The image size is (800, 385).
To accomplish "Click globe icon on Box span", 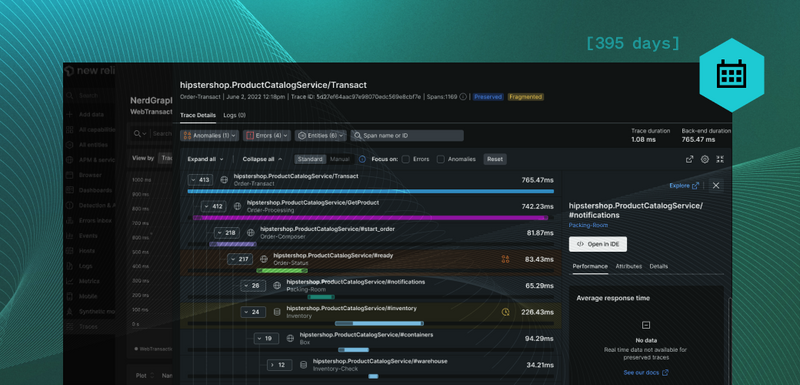I will tap(290, 338).
